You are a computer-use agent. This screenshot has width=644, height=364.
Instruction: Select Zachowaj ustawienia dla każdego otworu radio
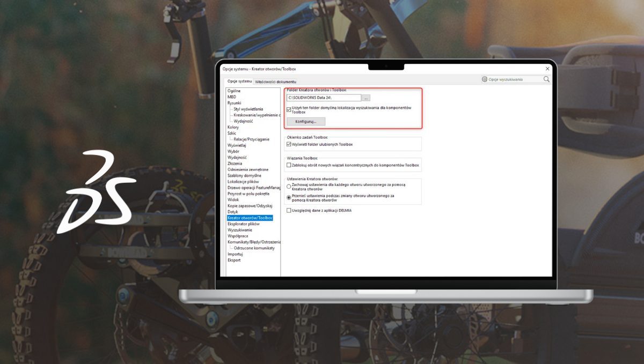coord(289,186)
